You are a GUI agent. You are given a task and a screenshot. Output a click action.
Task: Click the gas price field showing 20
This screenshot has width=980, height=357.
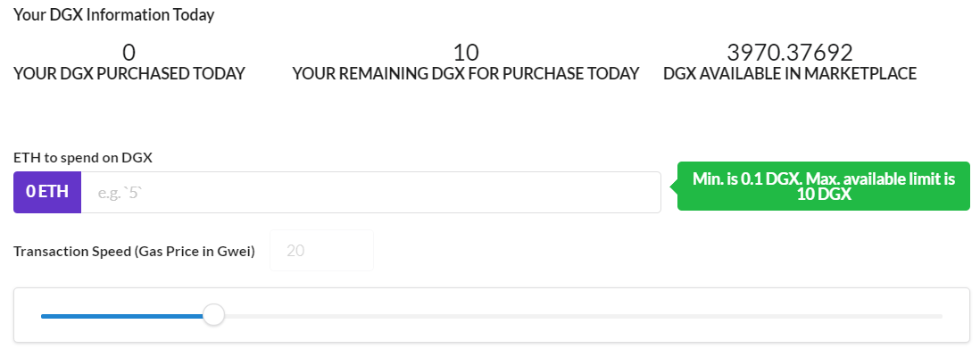[322, 251]
